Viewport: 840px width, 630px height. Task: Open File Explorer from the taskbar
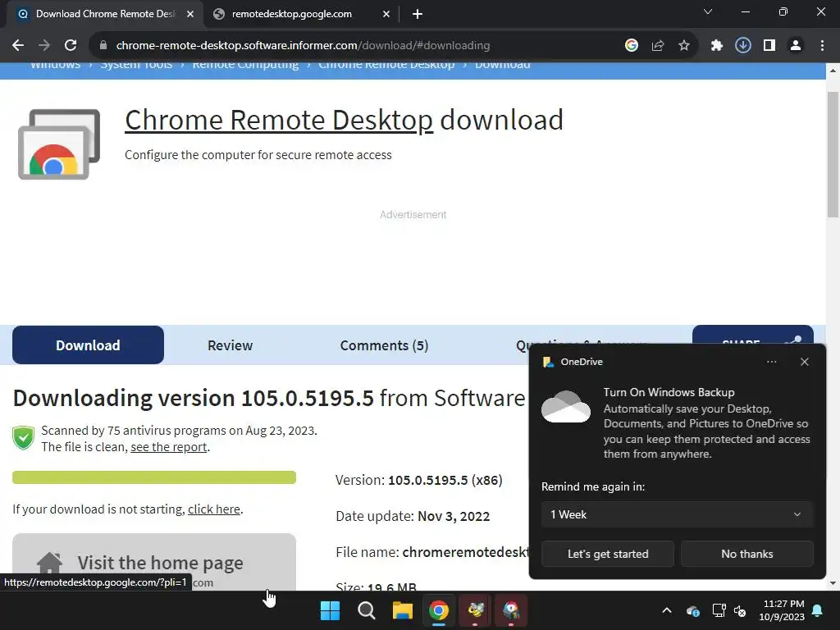(x=402, y=610)
